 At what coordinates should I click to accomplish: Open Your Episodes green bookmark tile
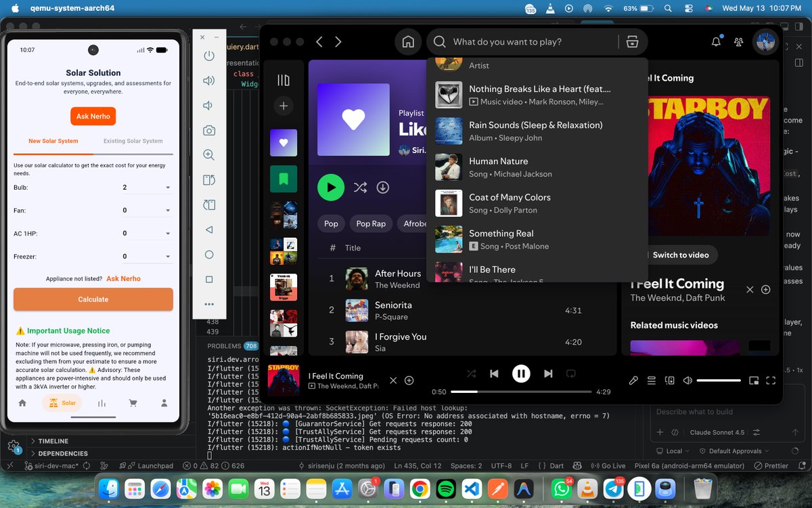(284, 179)
